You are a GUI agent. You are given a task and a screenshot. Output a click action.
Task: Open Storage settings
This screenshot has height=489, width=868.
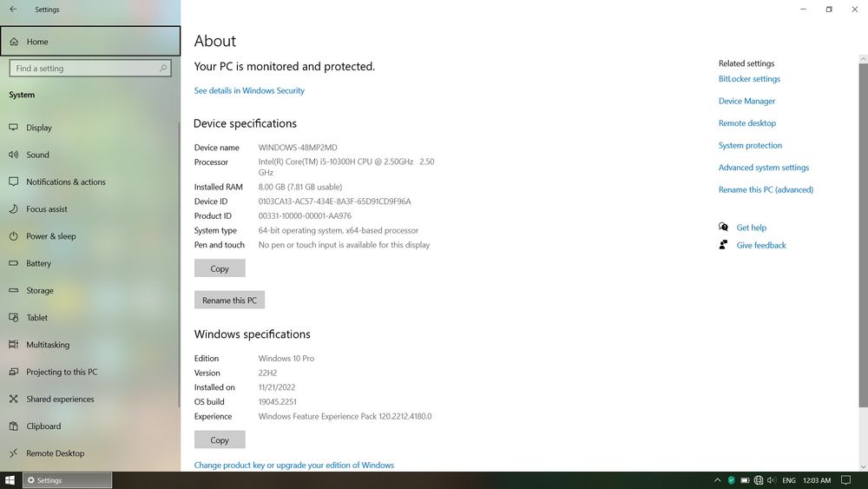tap(90, 290)
